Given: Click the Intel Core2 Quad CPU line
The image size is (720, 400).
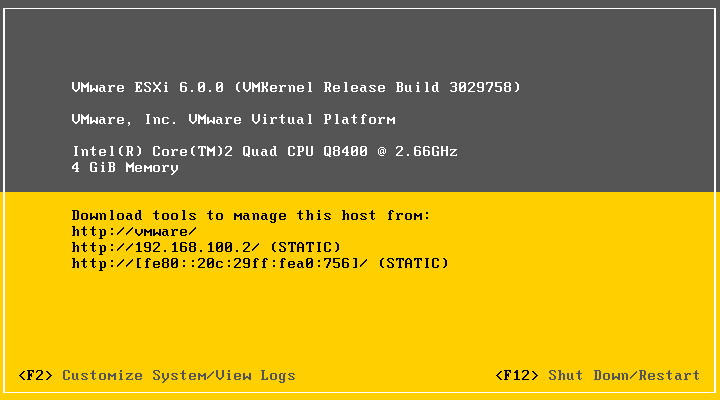Looking at the screenshot, I should 265,151.
